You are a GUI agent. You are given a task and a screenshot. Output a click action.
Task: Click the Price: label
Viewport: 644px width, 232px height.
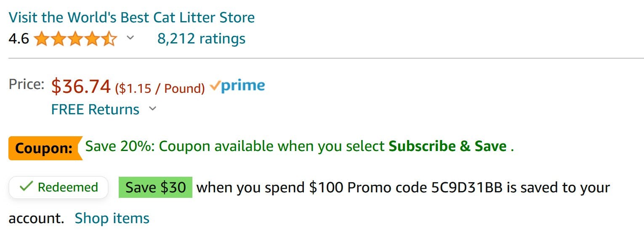point(27,84)
